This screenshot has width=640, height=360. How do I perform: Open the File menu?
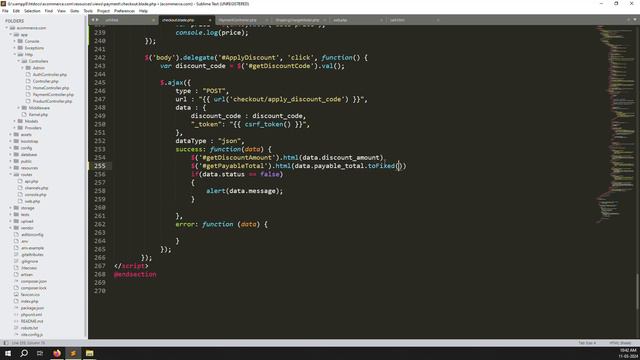pyautogui.click(x=5, y=11)
